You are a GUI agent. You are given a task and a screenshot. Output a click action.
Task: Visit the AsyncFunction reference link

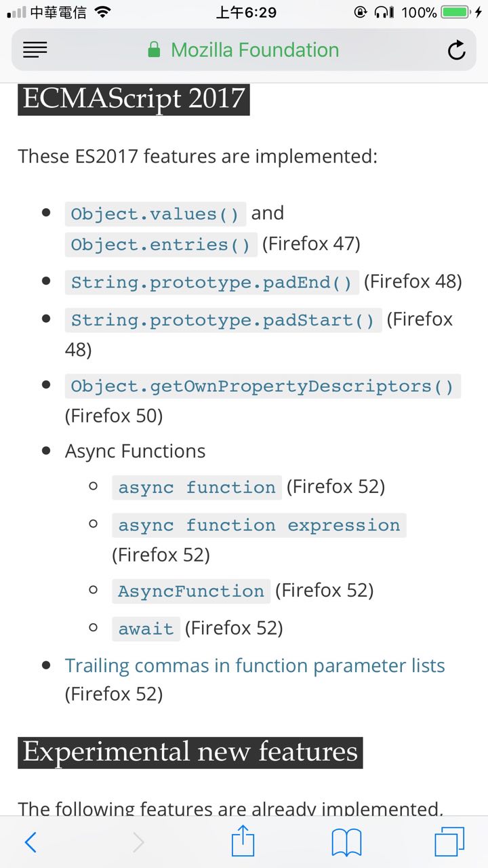(x=191, y=591)
